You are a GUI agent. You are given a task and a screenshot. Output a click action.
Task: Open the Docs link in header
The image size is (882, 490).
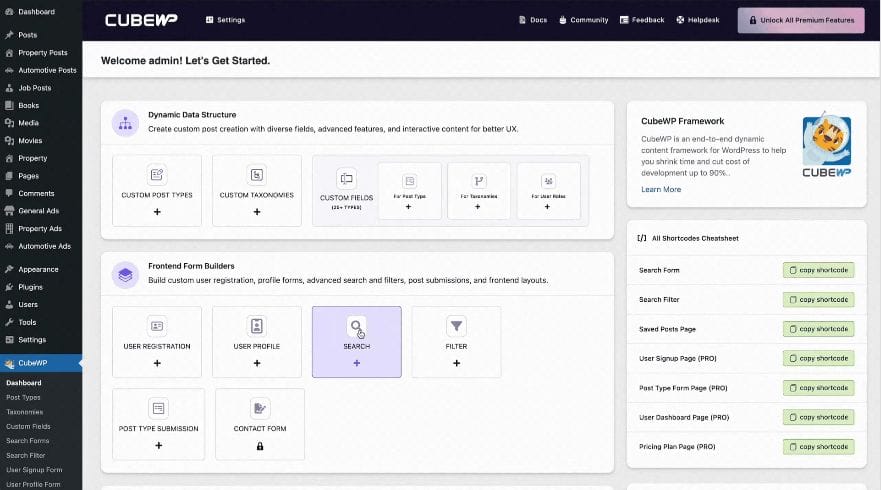[532, 20]
